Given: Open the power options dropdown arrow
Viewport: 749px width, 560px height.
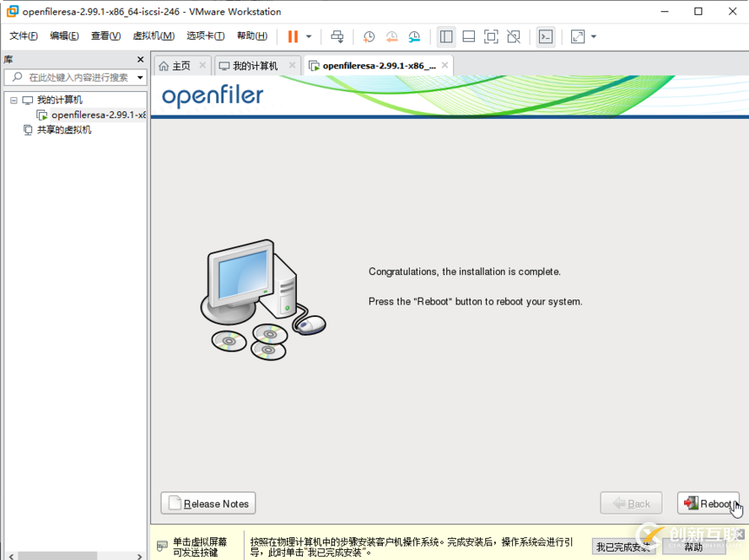Looking at the screenshot, I should tap(309, 36).
